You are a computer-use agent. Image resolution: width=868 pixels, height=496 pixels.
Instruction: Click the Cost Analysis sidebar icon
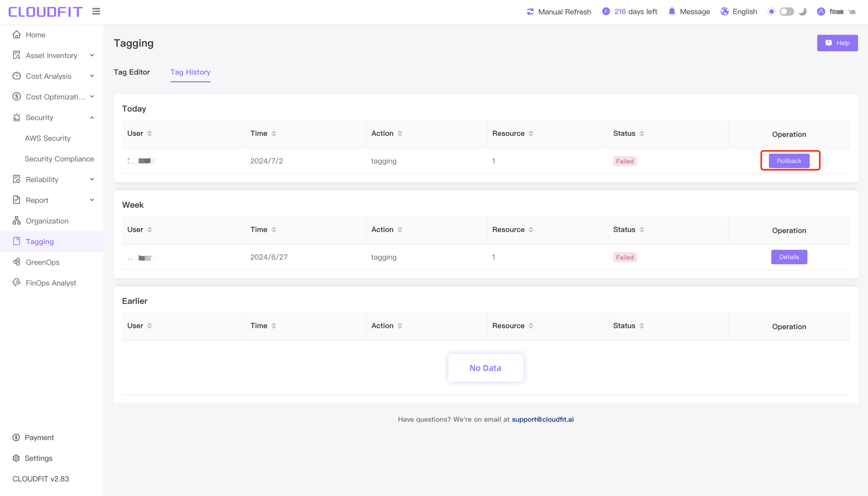17,76
